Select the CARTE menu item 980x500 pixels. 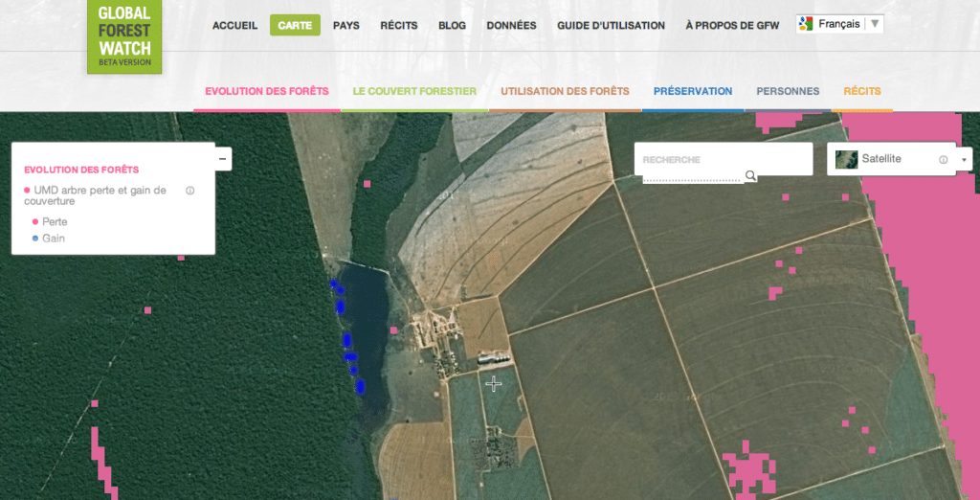point(295,25)
